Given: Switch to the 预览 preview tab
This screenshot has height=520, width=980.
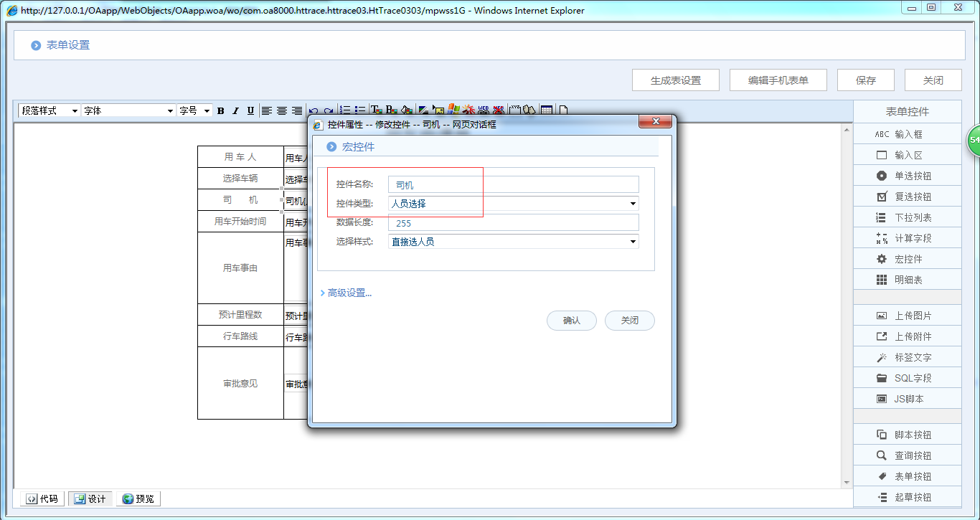Looking at the screenshot, I should point(138,498).
